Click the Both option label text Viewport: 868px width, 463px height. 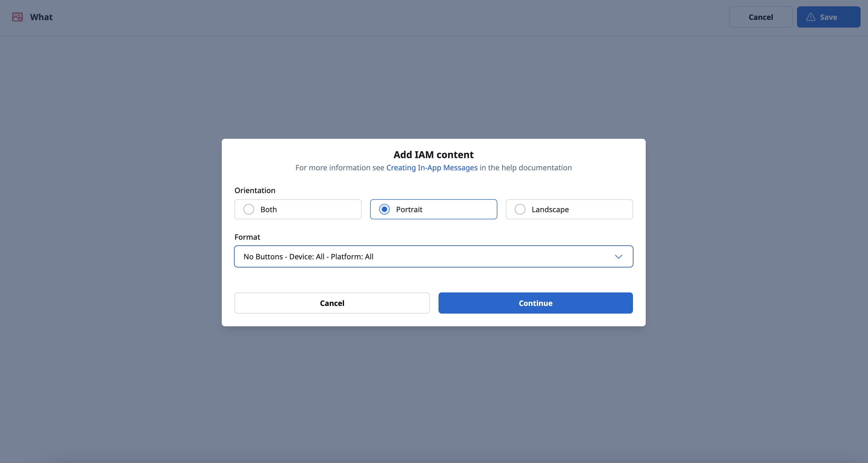(x=269, y=209)
